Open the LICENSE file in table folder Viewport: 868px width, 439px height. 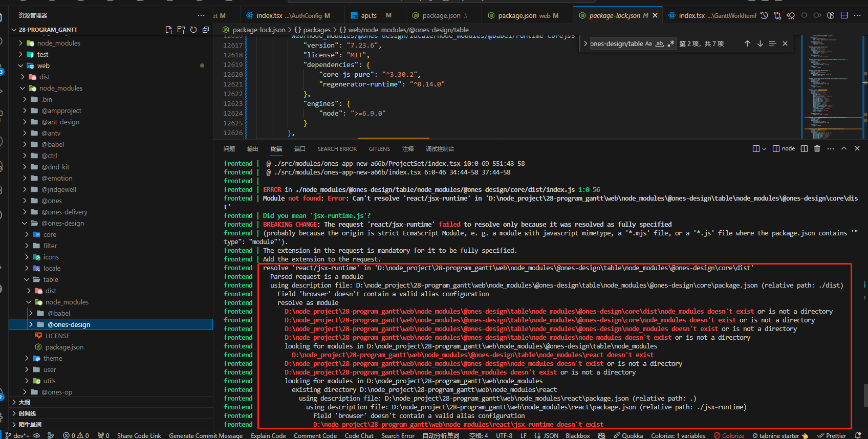tap(111, 336)
